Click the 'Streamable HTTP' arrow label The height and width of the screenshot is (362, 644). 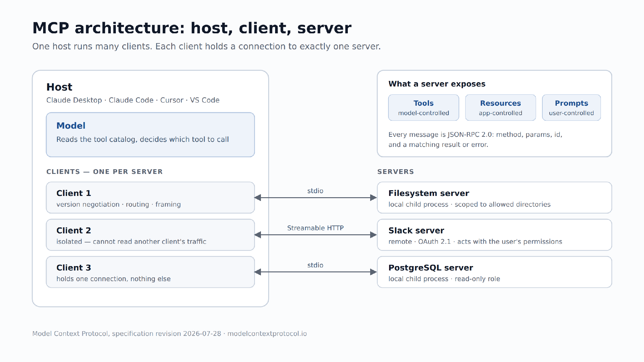click(x=315, y=228)
